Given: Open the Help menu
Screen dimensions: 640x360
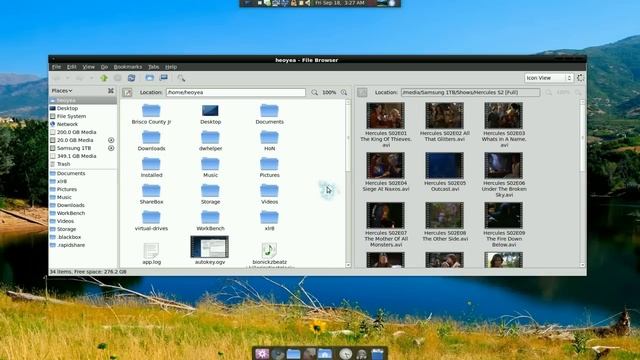Looking at the screenshot, I should click(x=171, y=67).
